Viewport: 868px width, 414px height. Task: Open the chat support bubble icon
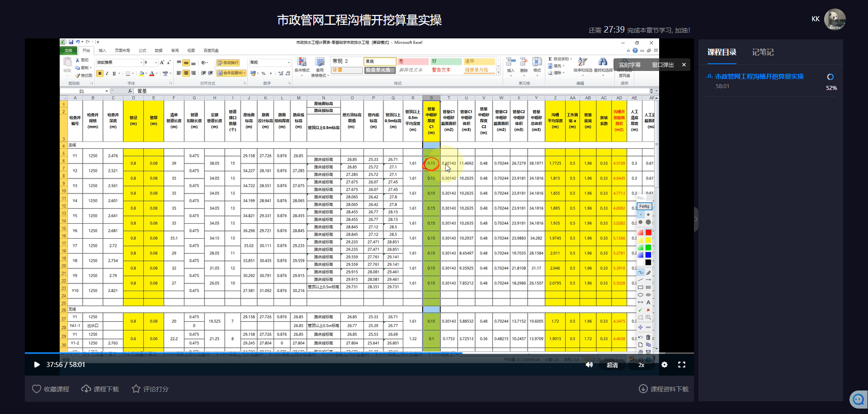click(858, 400)
